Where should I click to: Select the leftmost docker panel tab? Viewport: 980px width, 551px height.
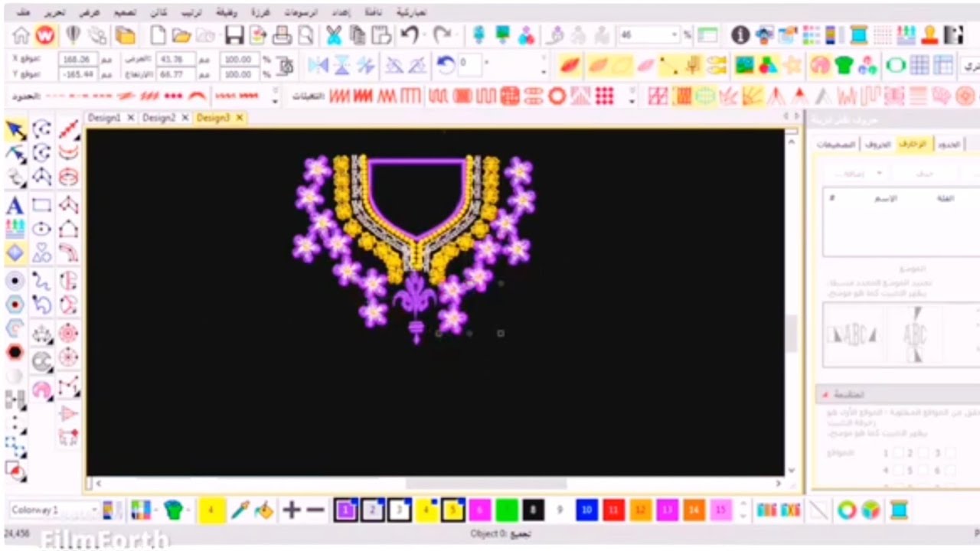tap(836, 144)
